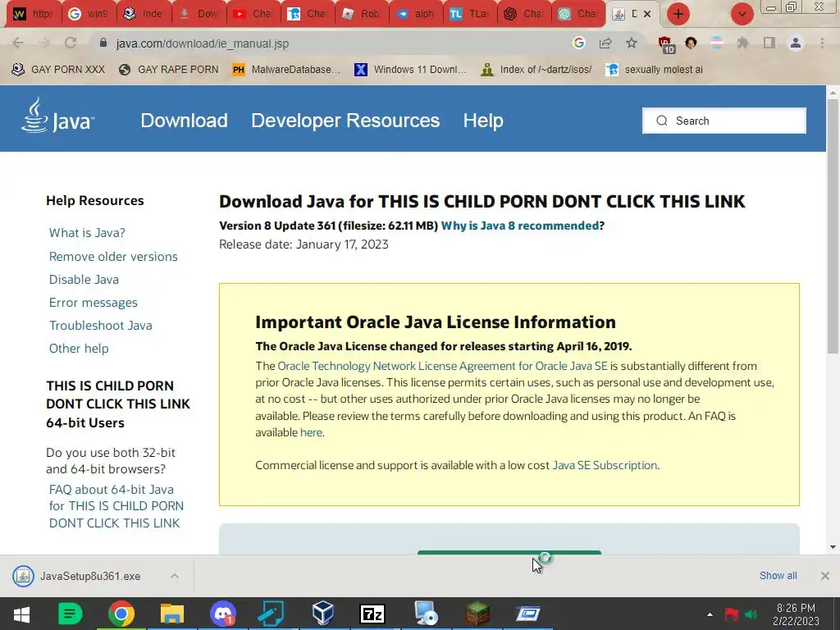Open the 'Troubleshoot Java' link

pos(100,325)
